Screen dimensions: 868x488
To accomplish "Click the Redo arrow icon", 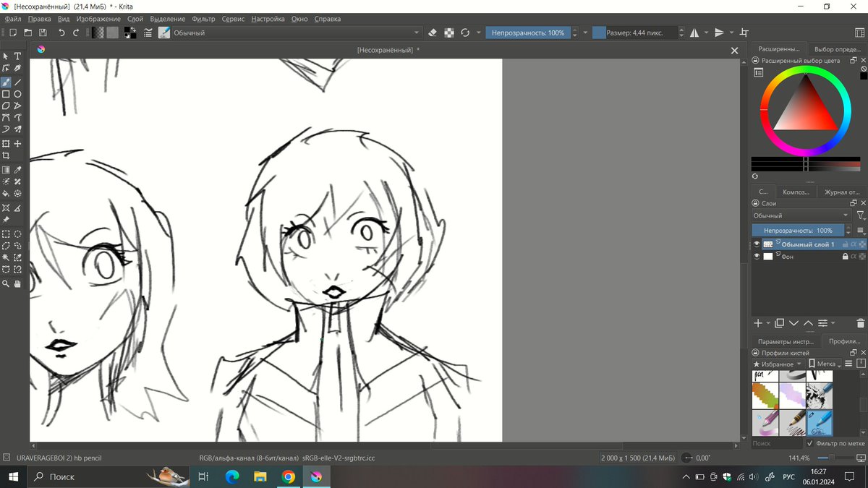I will pos(77,33).
